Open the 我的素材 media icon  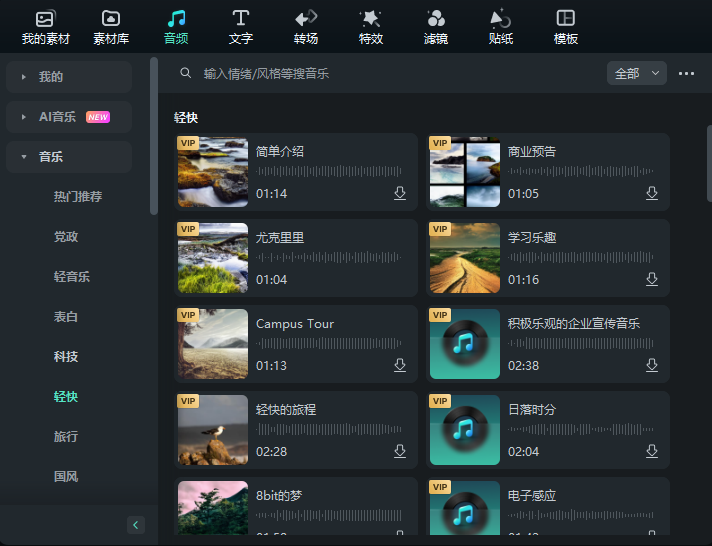[45, 19]
